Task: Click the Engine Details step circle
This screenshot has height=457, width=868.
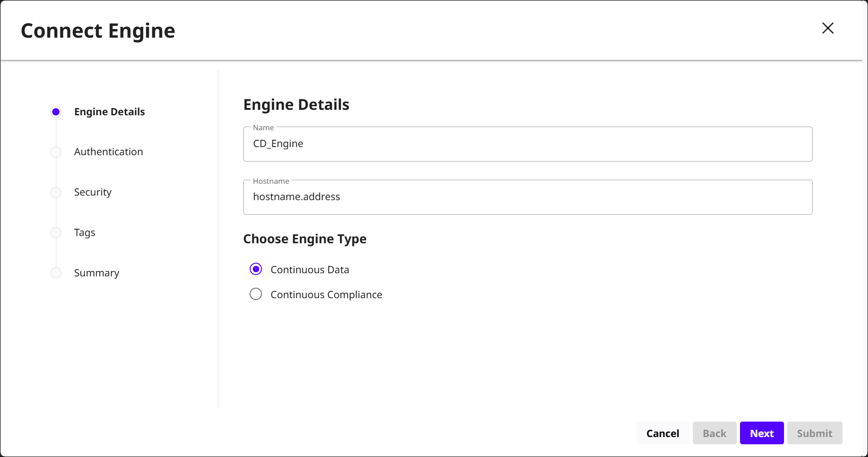Action: [x=56, y=112]
